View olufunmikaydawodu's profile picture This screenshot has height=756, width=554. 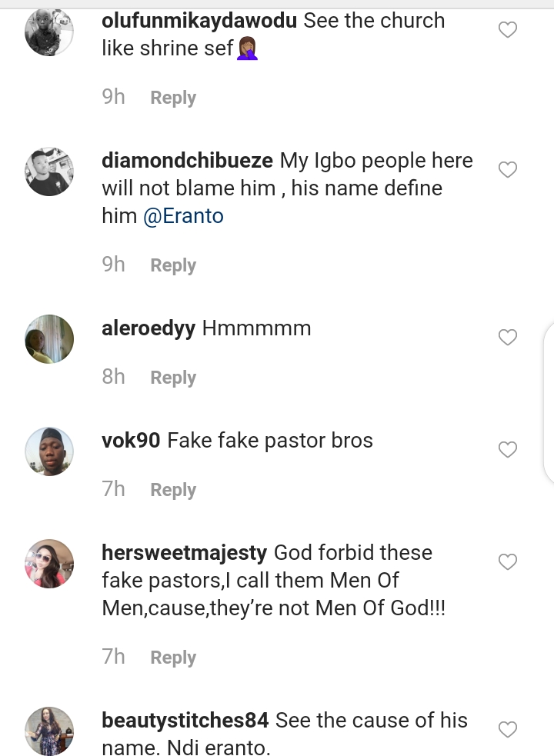[x=49, y=32]
